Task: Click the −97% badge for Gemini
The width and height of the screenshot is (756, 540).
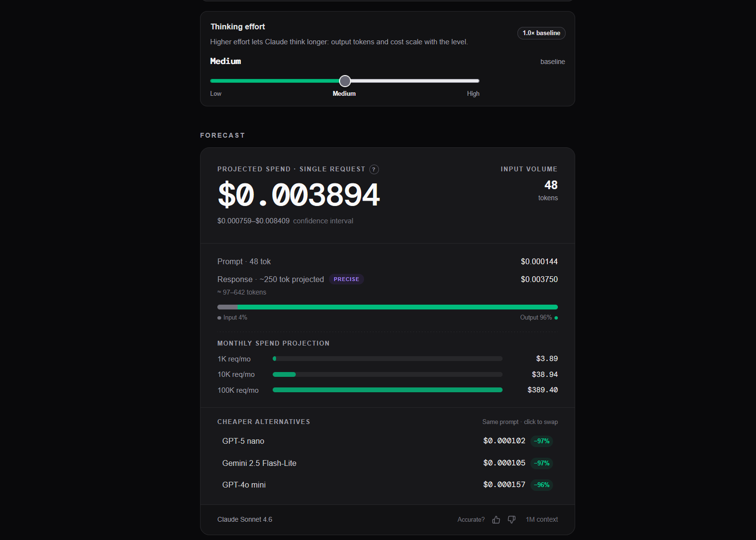Action: (x=542, y=463)
